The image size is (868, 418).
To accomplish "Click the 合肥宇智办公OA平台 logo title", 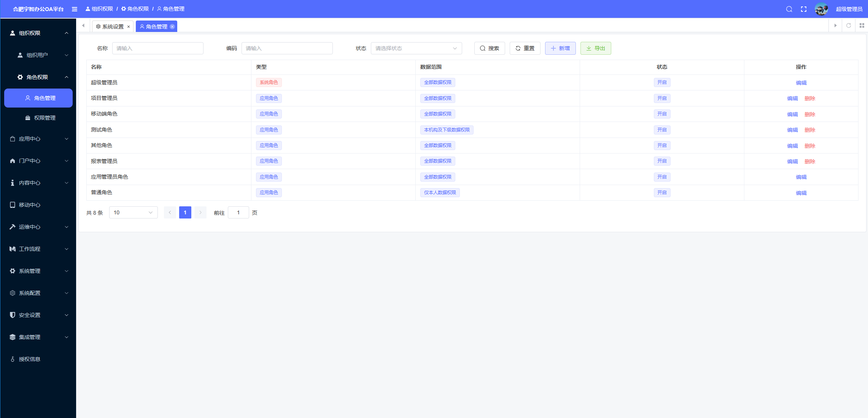I will pos(38,9).
